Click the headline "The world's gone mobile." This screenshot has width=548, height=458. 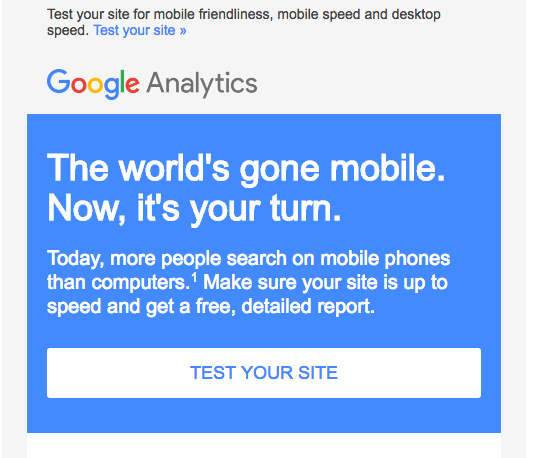coord(246,169)
